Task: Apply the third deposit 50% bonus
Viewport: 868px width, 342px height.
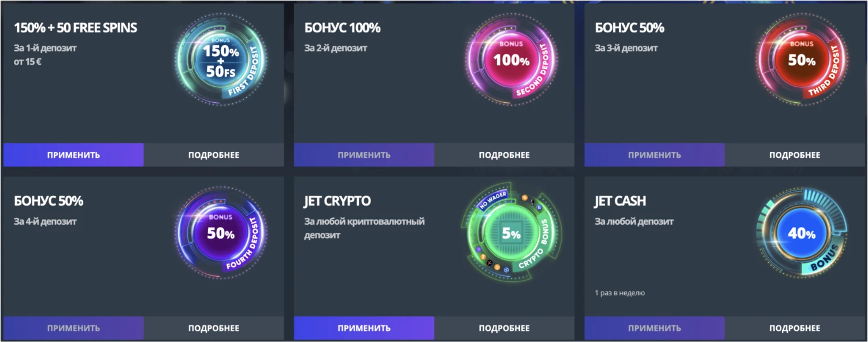Action: 655,155
